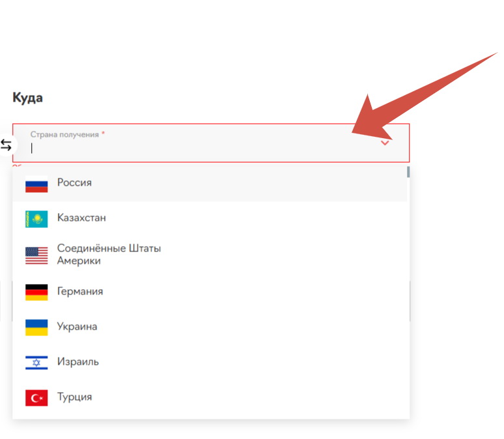
Task: Collapse the country list with red chevron
Action: point(385,143)
